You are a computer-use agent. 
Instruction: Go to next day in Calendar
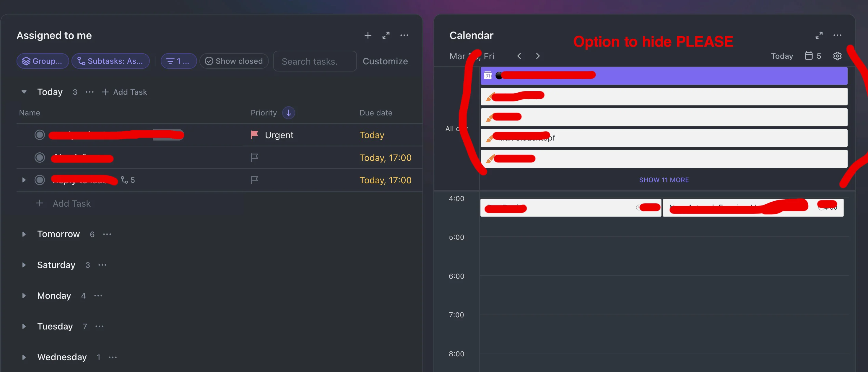point(538,56)
